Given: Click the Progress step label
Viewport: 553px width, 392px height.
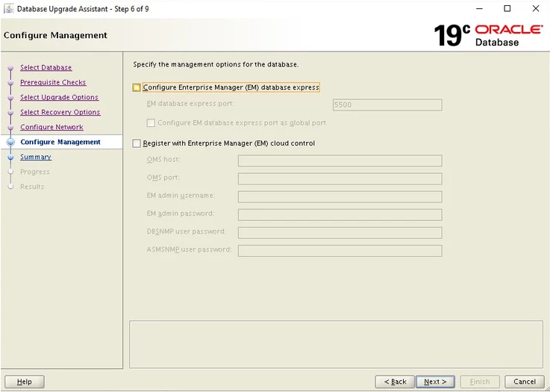Looking at the screenshot, I should tap(34, 172).
